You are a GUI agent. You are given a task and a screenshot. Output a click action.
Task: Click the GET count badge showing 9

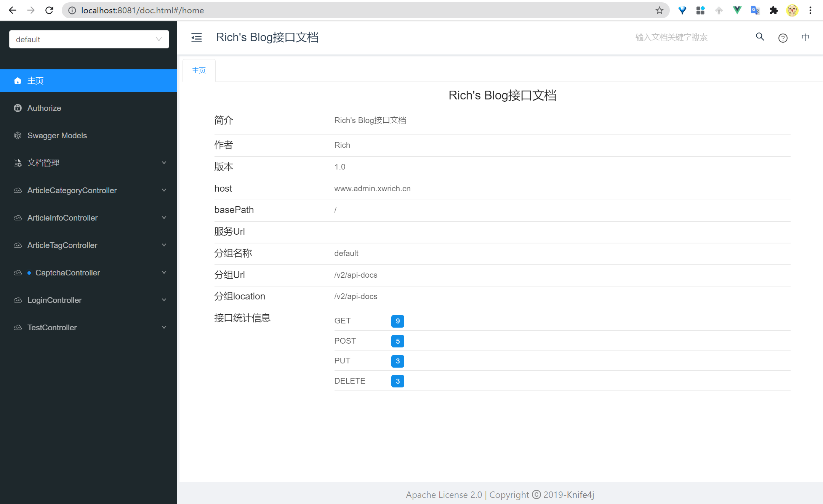(x=397, y=321)
